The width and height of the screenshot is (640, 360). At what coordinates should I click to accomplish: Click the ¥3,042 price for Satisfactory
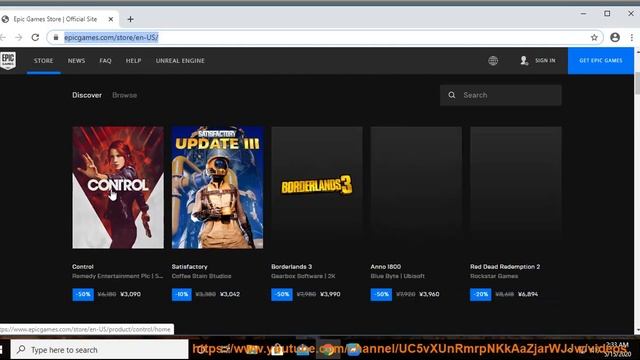230,294
